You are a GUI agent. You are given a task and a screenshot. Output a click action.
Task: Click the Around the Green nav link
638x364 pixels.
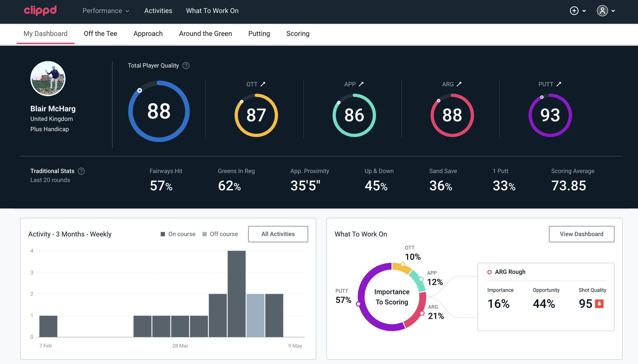point(205,34)
